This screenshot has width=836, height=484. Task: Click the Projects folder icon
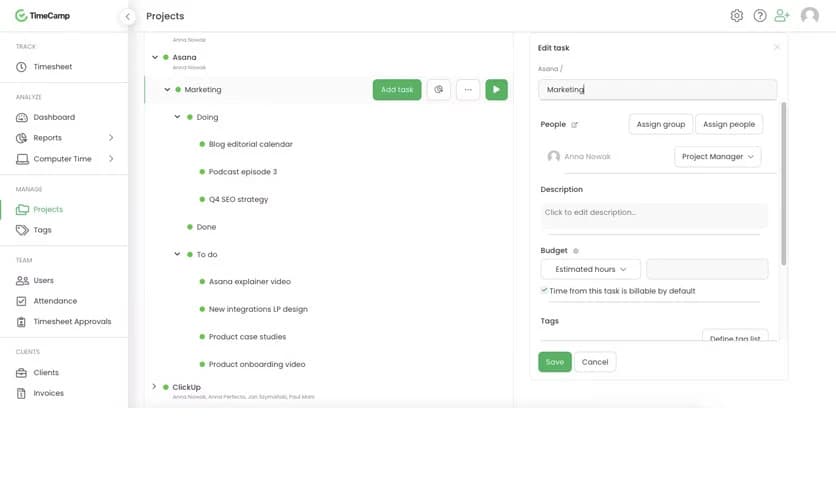point(22,209)
